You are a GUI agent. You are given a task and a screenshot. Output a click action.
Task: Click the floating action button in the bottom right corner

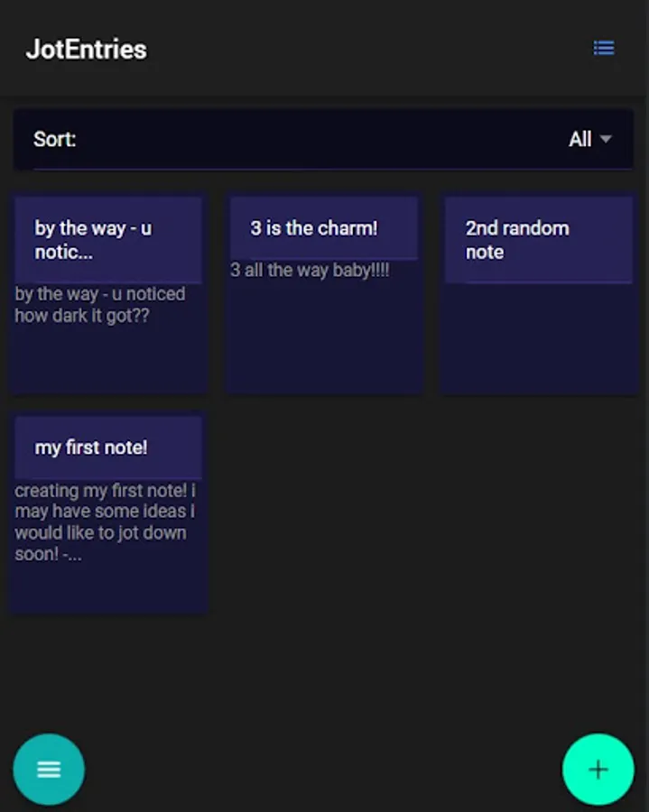598,769
